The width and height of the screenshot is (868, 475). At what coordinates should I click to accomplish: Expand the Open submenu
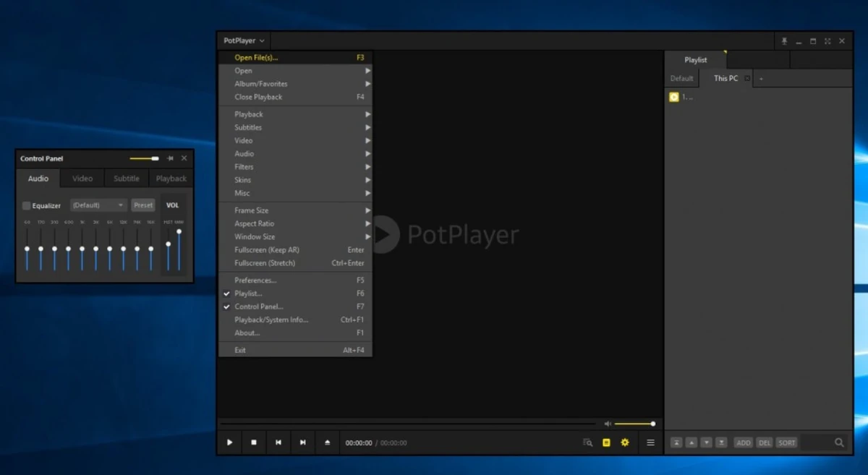pos(295,71)
